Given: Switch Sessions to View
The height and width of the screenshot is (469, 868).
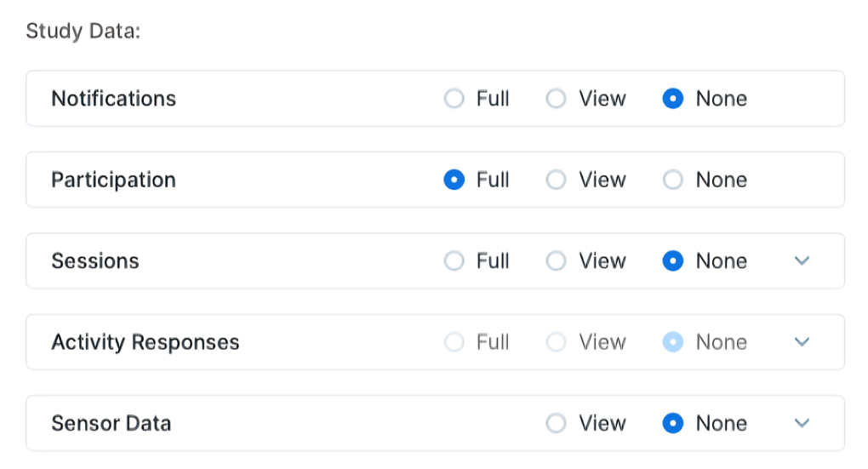Looking at the screenshot, I should tap(556, 261).
